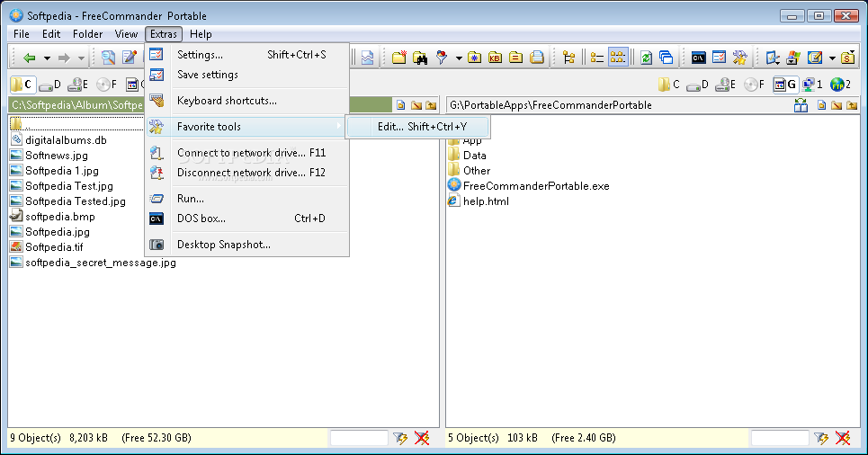Create a new folder via toolbar icon
This screenshot has height=455, width=868.
[399, 57]
